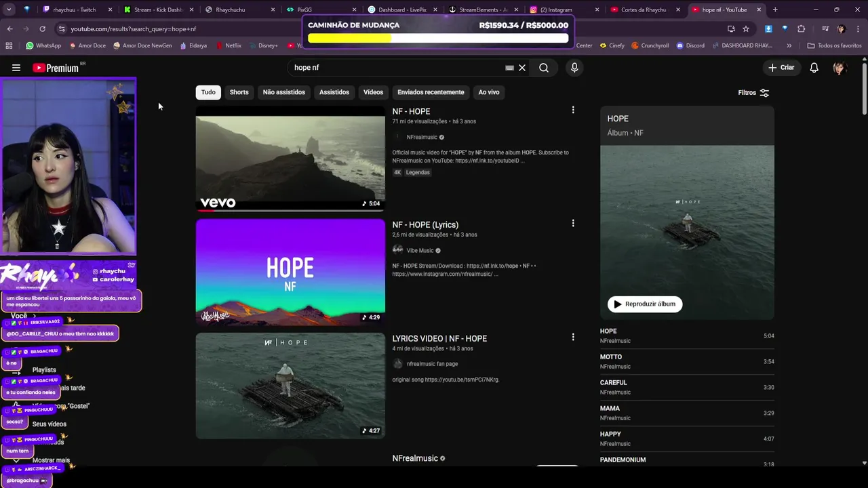The width and height of the screenshot is (868, 488).
Task: Open the browser extensions puzzle icon
Action: [802, 29]
